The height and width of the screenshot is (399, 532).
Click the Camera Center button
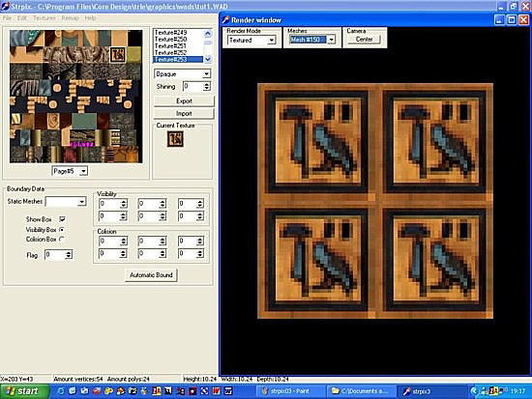click(364, 40)
